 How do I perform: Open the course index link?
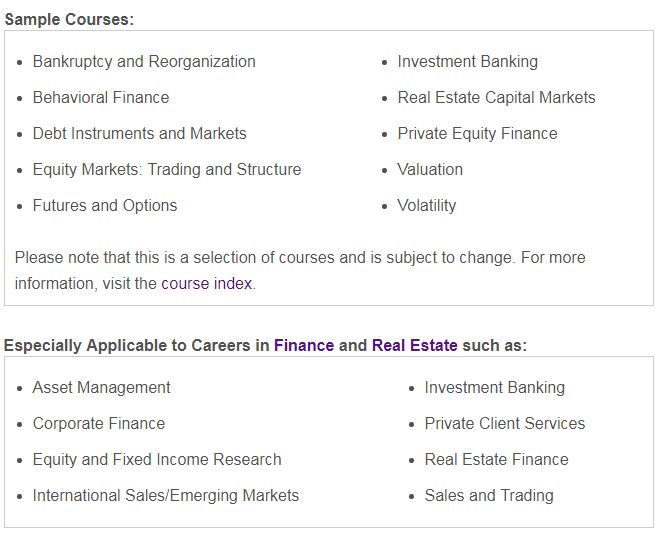click(x=207, y=283)
